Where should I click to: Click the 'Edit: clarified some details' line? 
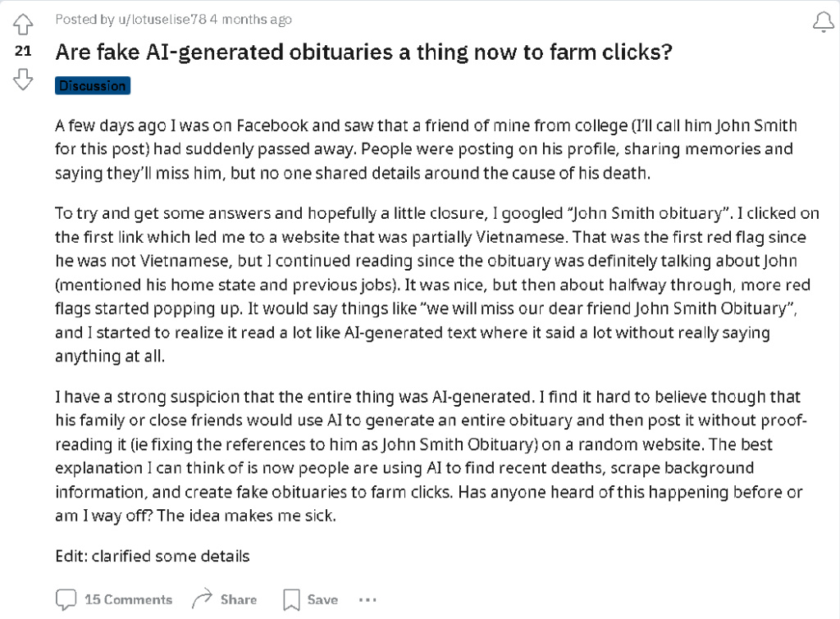[153, 557]
